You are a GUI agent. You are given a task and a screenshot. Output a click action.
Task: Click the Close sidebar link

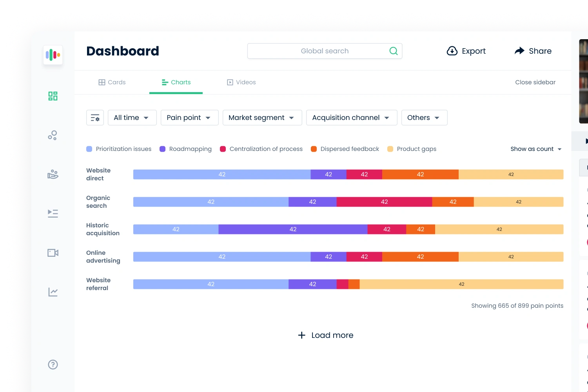(x=535, y=82)
